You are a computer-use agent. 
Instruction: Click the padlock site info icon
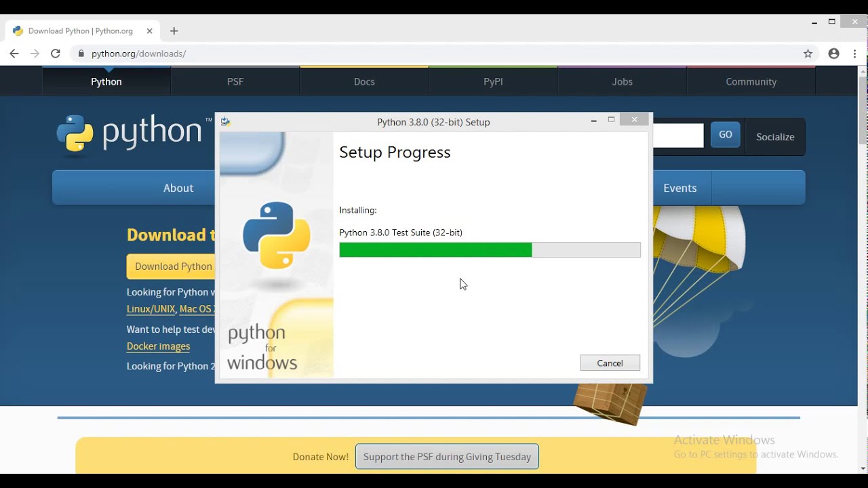tap(81, 54)
